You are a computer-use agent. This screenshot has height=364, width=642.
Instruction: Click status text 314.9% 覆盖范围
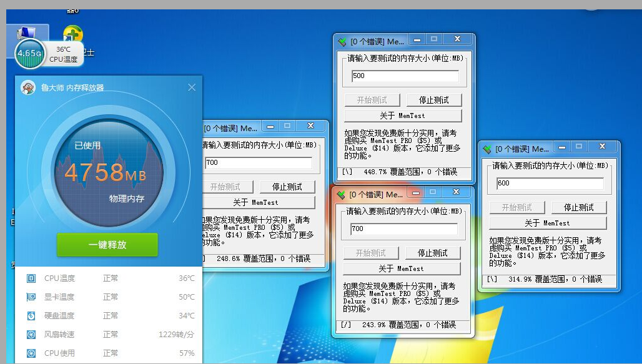(539, 279)
